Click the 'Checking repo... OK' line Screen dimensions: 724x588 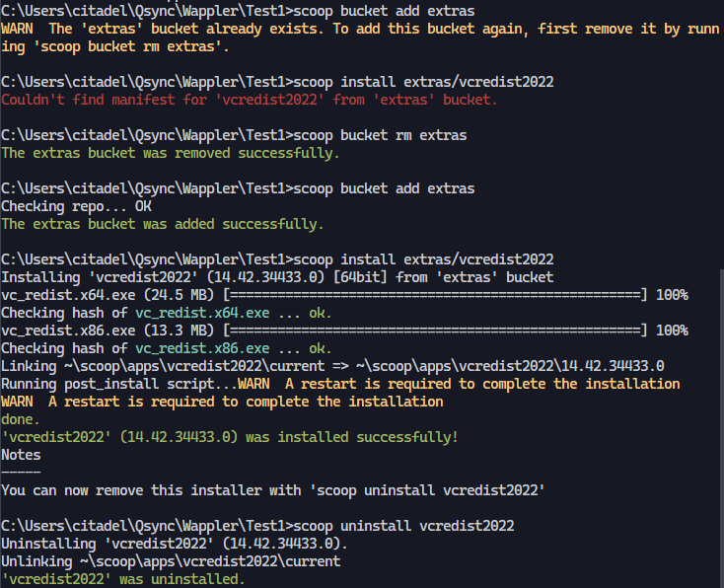76,206
